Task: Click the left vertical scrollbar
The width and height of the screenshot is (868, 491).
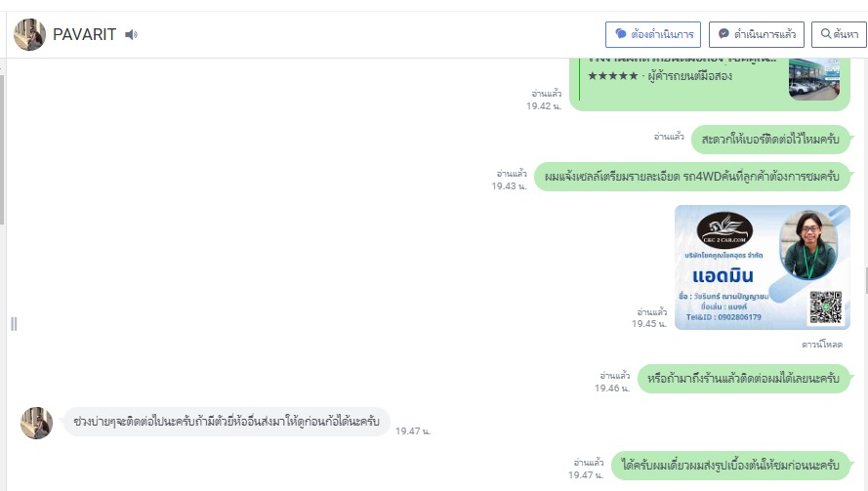Action: [2, 149]
